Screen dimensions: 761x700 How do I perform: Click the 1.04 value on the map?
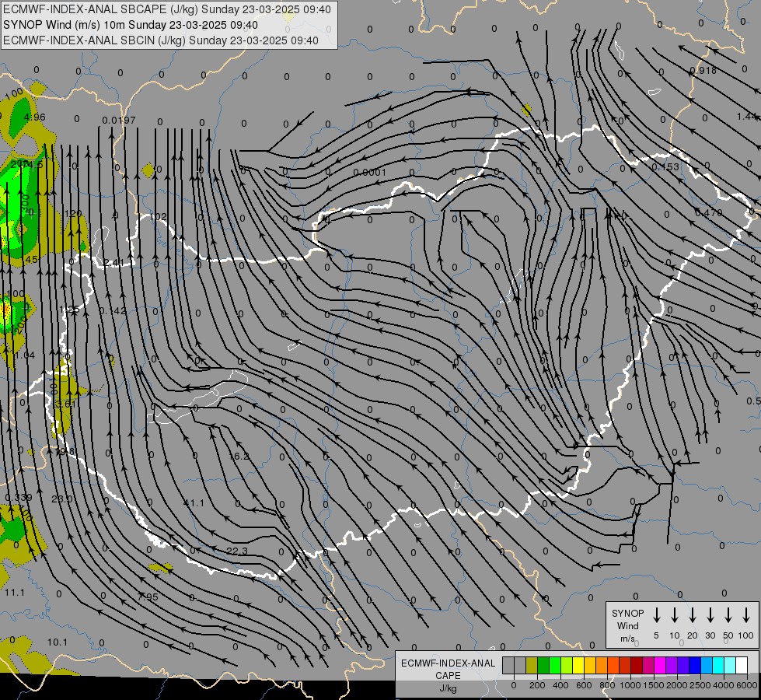(25, 355)
